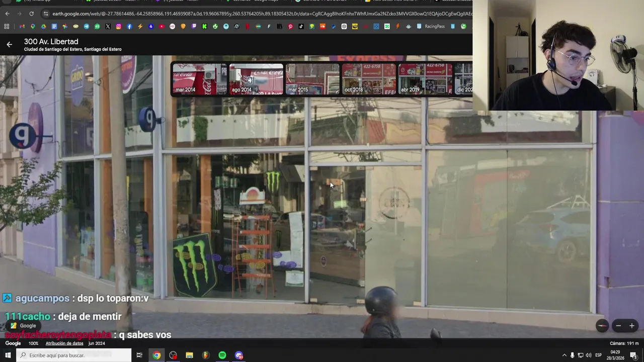
Task: Click the jun 2024 imagery date
Action: coord(97,343)
